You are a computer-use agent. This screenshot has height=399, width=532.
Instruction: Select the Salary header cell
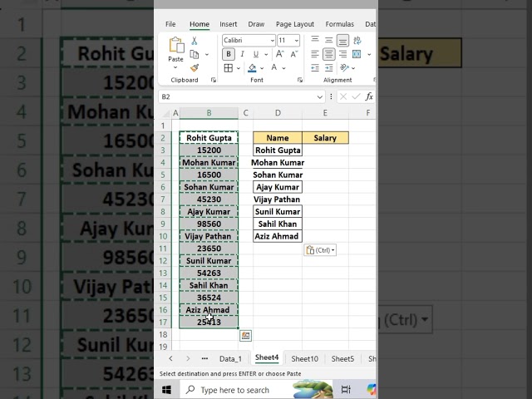325,138
